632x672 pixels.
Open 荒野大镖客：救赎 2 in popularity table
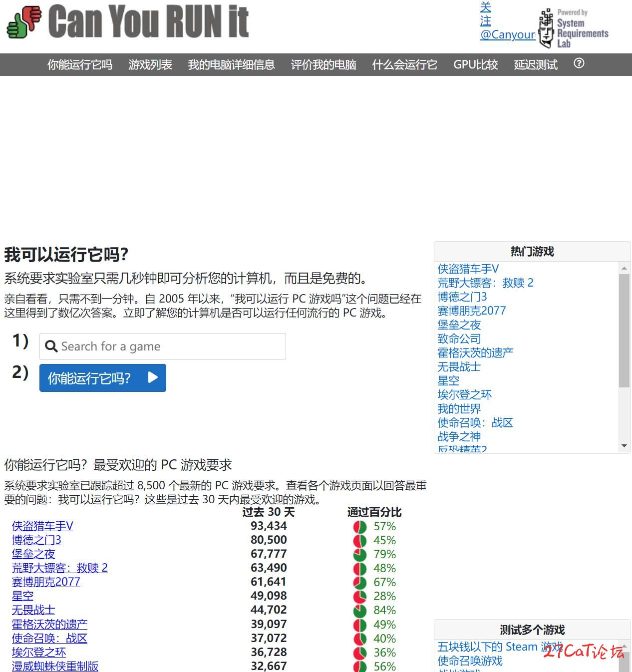[x=60, y=568]
